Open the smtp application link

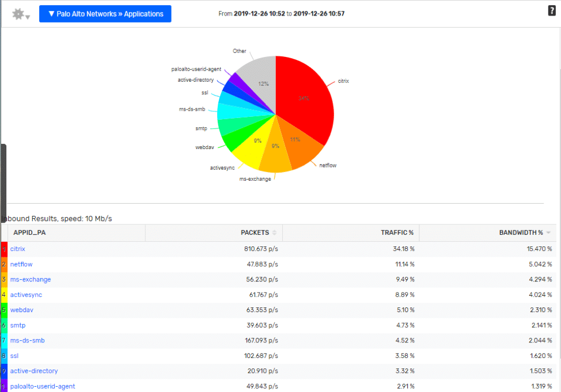point(17,325)
